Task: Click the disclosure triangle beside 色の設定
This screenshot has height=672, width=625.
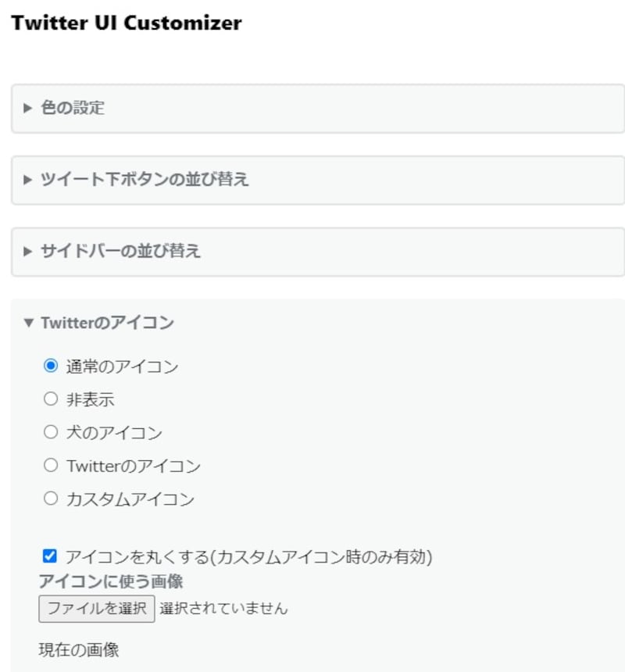Action: (27, 109)
